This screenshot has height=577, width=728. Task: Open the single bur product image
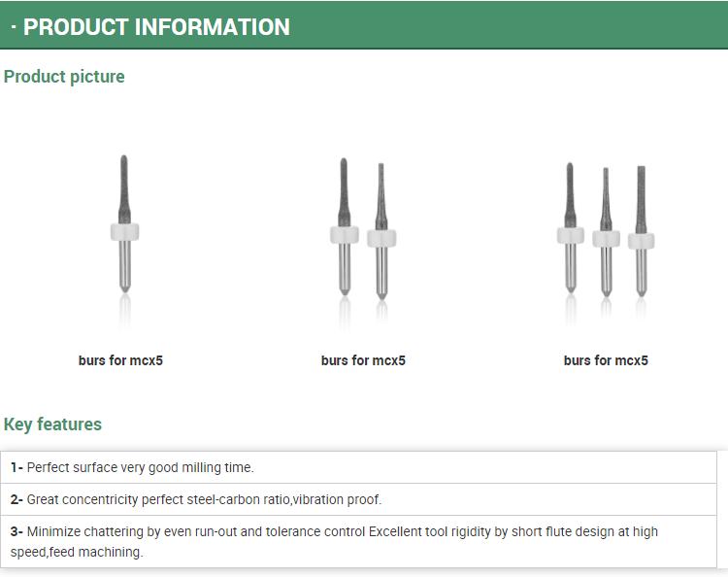(x=123, y=223)
